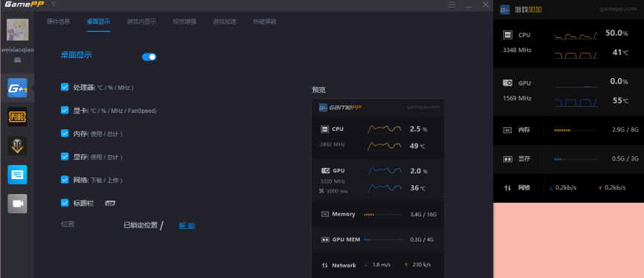Uncheck the 网络 download/upload checkbox

65,179
